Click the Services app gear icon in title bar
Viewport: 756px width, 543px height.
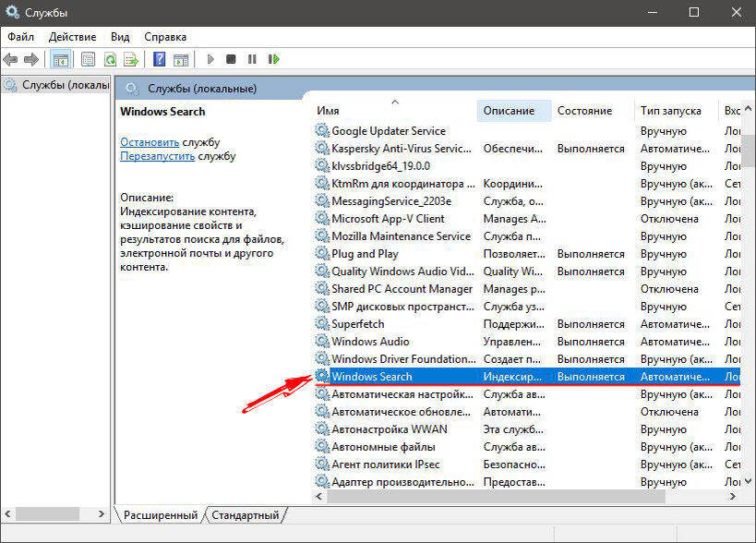click(12, 12)
